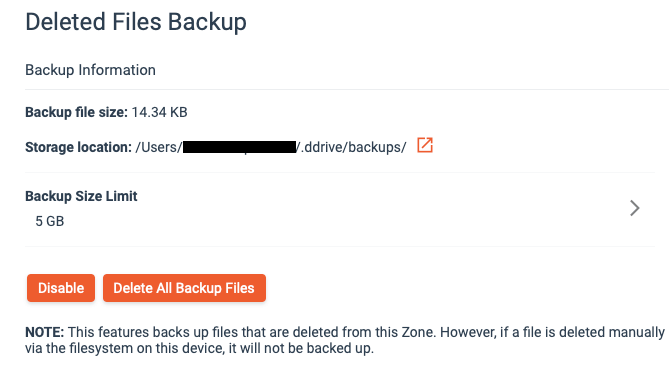Click the .ddrive/backups/ path text
669x368 pixels.
pos(352,147)
